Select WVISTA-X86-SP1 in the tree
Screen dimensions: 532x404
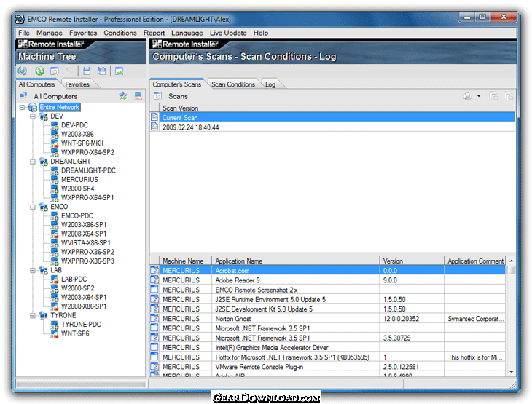85,243
